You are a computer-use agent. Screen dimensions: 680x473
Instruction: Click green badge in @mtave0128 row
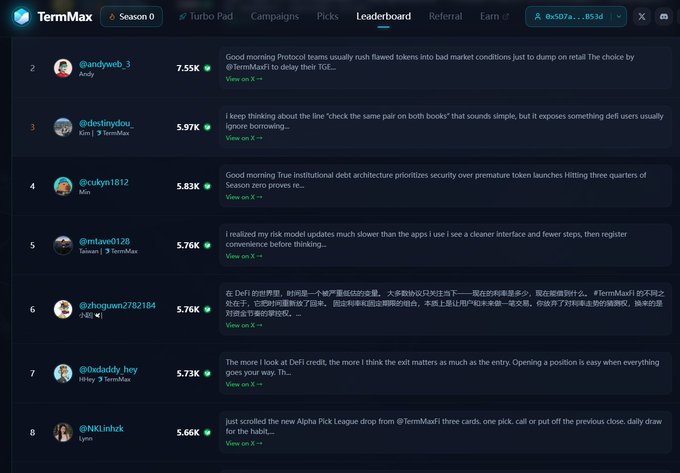207,245
